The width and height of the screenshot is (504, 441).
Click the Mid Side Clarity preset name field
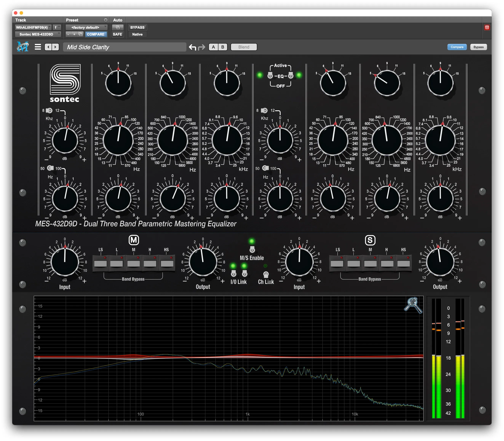click(x=124, y=47)
